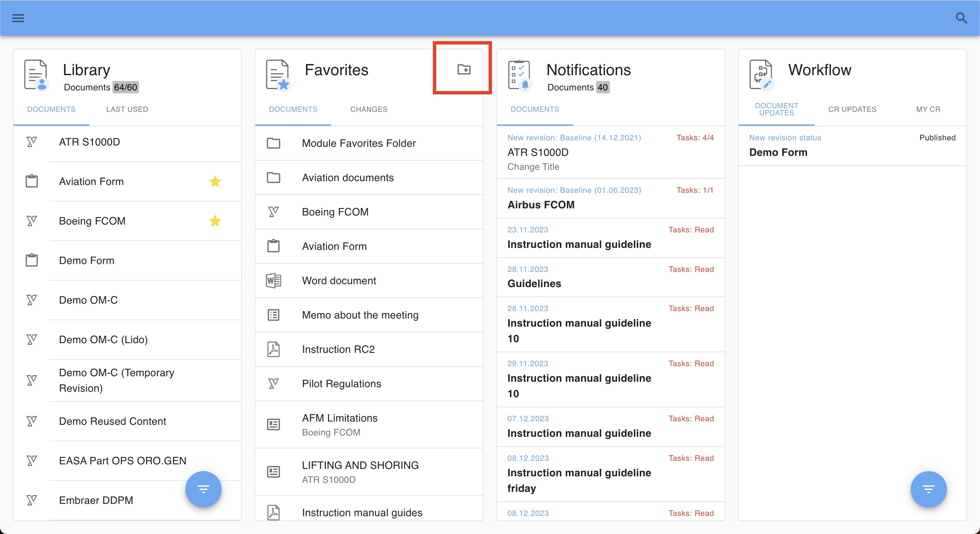Toggle favorite star on Boeing FCOM
This screenshot has width=980, height=534.
tap(215, 221)
